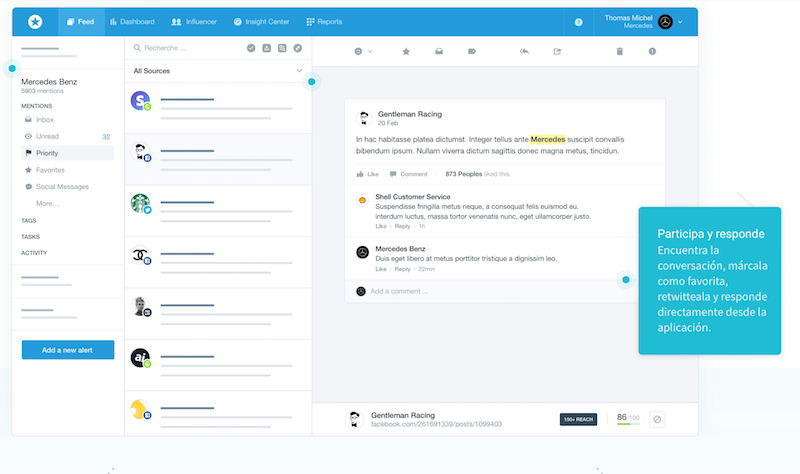Open the Insight Center tab
The height and width of the screenshot is (474, 800).
[x=261, y=21]
